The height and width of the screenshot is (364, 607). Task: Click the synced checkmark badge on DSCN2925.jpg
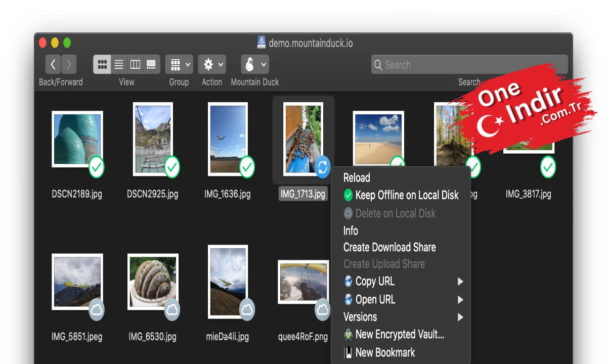pyautogui.click(x=172, y=167)
